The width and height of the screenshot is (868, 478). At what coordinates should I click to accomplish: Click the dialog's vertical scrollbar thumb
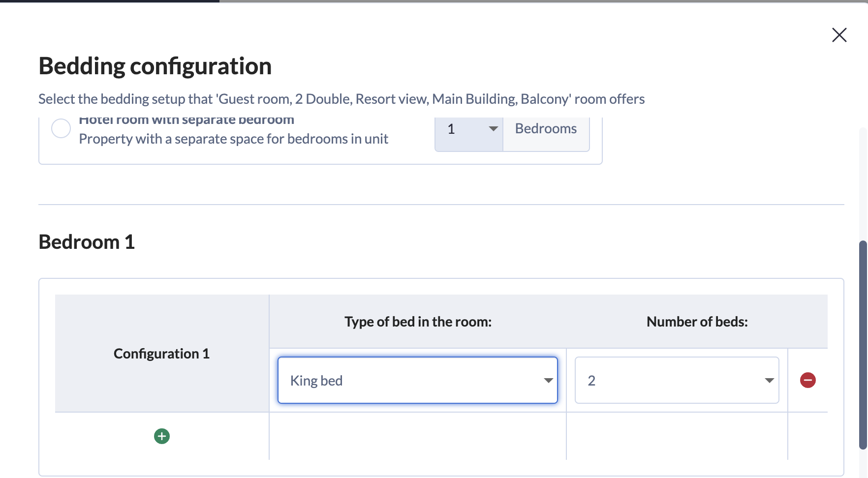pos(863,344)
